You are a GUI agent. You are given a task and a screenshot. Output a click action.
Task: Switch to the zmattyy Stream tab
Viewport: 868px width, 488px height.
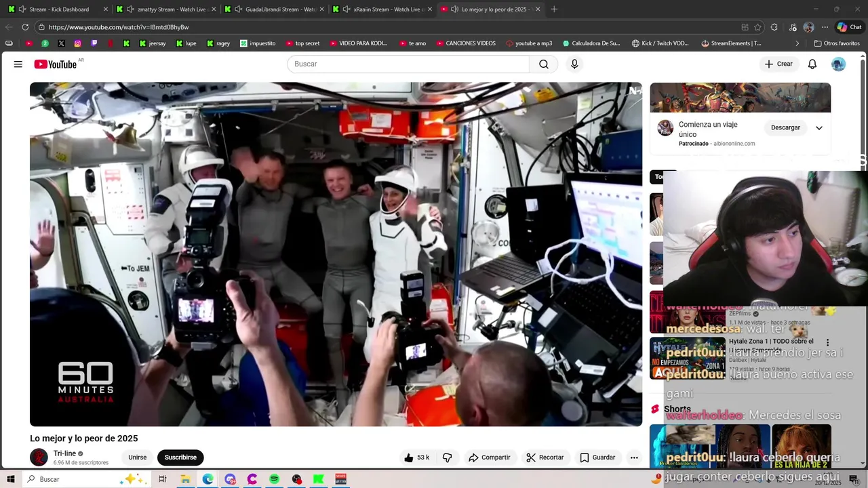(165, 9)
